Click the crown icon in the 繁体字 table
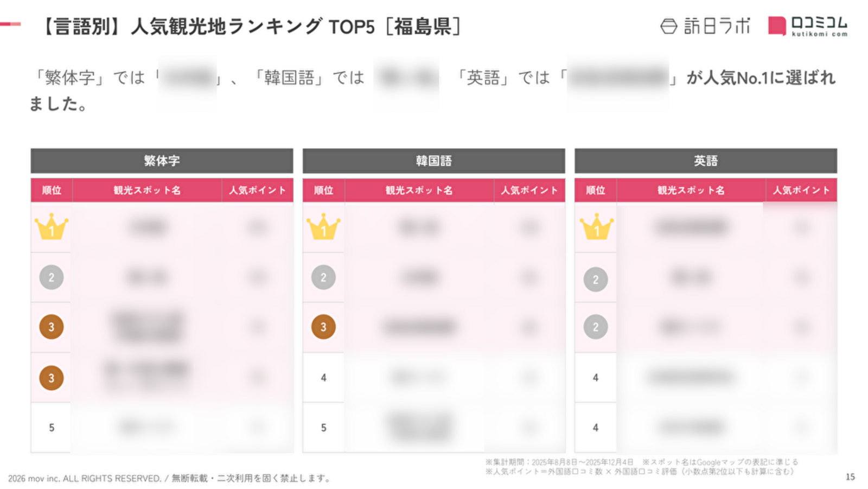 (x=52, y=227)
